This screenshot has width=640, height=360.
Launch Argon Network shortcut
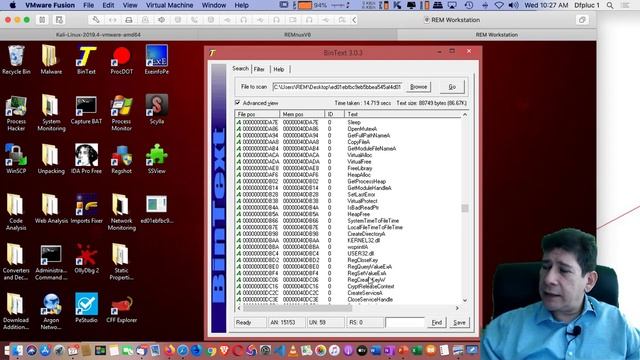pos(51,312)
